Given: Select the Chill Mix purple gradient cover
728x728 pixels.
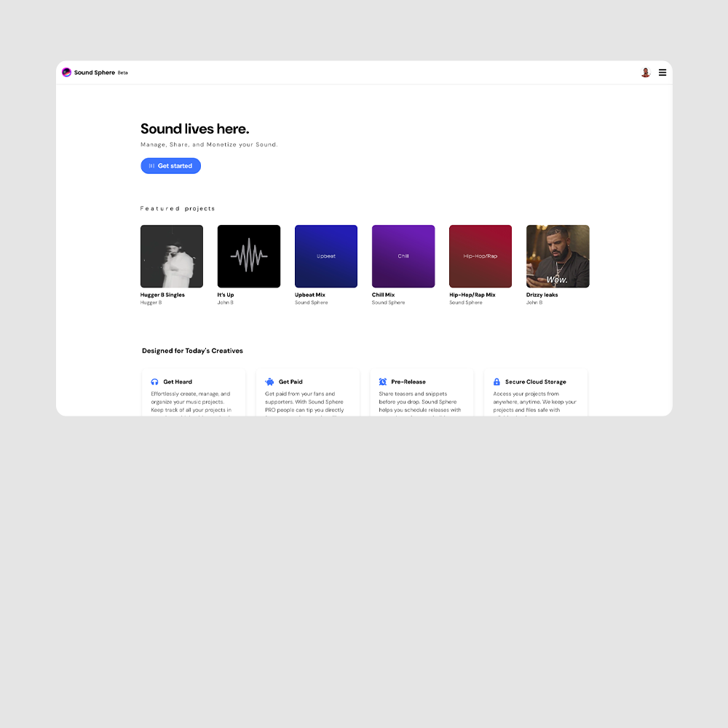Looking at the screenshot, I should (x=403, y=256).
